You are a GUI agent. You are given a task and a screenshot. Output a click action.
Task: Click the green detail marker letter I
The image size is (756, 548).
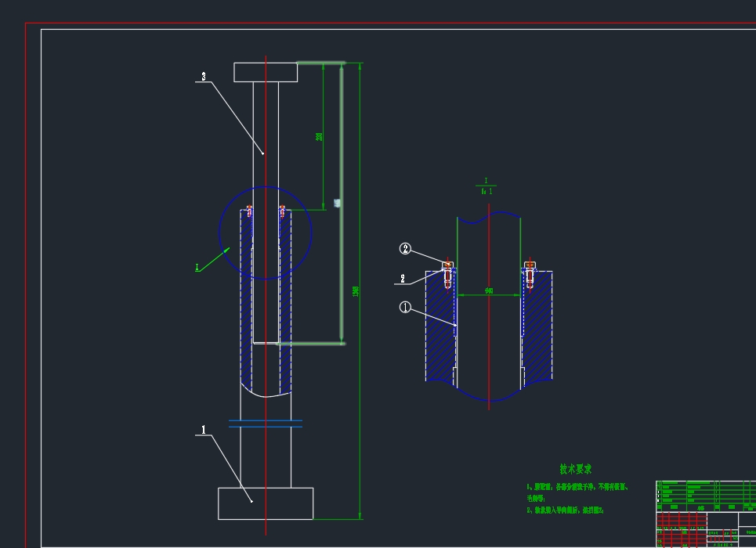pyautogui.click(x=197, y=267)
